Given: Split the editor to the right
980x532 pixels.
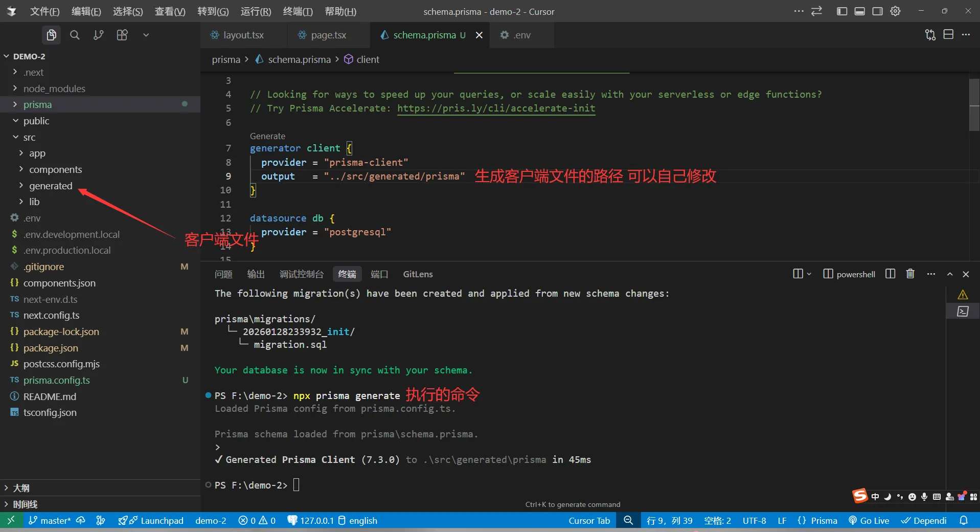Looking at the screenshot, I should pyautogui.click(x=948, y=35).
